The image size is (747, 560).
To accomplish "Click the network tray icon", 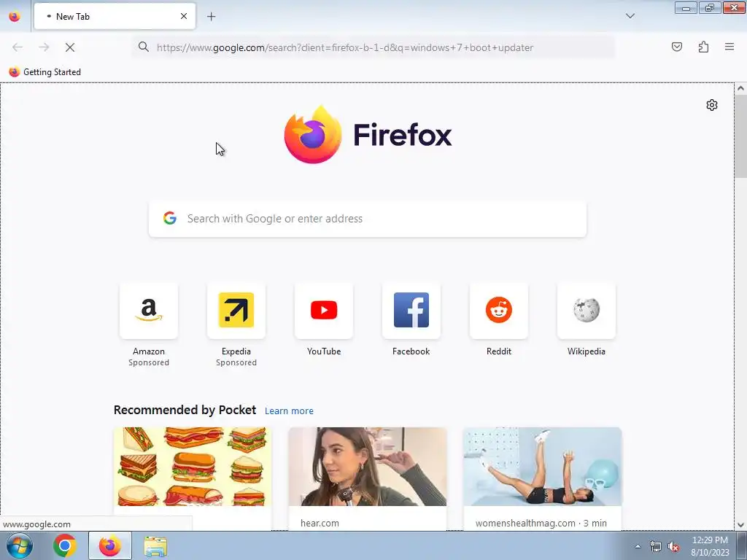I will coord(656,546).
